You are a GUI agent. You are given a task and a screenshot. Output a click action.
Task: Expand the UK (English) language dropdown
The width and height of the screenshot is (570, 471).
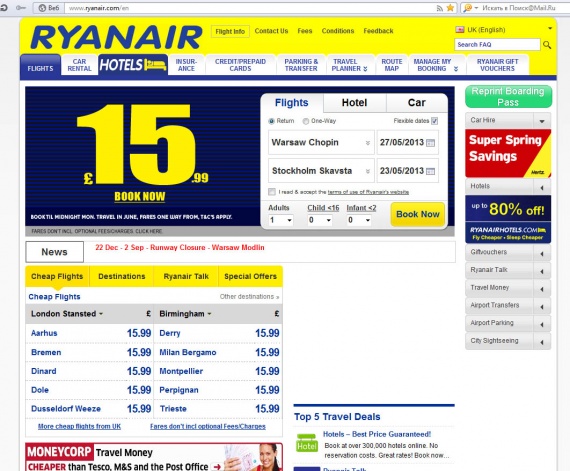coord(550,29)
